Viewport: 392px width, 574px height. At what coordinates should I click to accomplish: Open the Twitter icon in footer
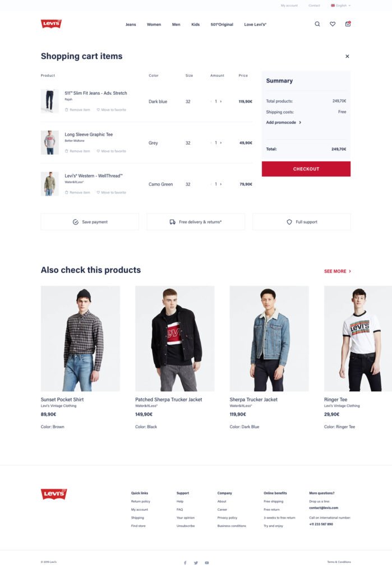point(196,563)
